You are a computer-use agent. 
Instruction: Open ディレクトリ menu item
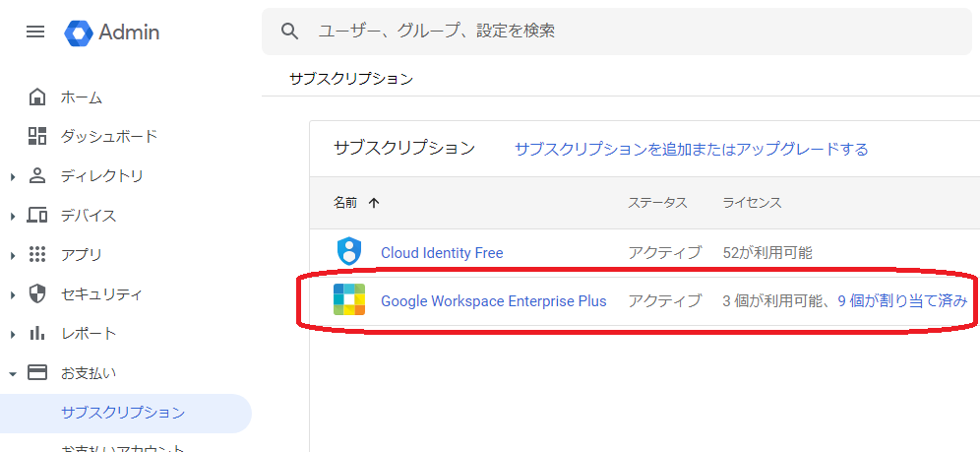(102, 176)
